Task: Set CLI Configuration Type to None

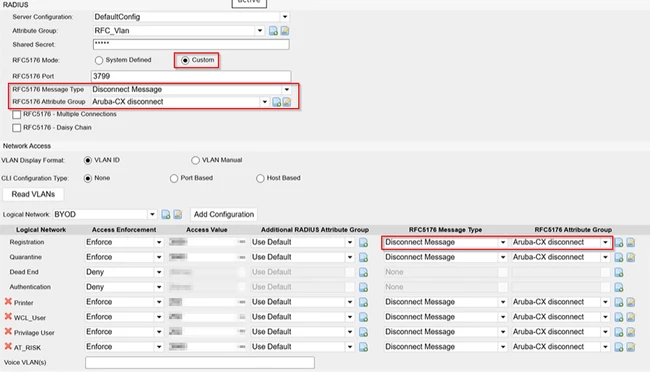Action: (x=88, y=178)
